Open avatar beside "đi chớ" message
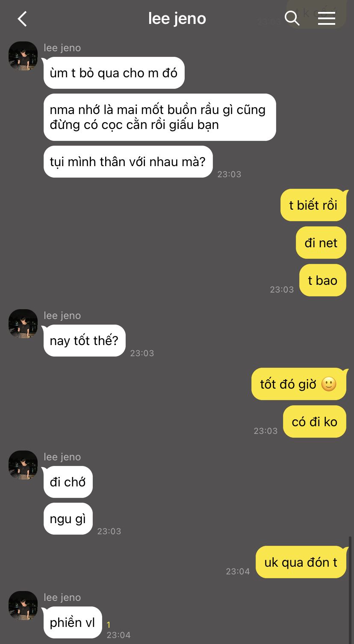 pos(23,465)
